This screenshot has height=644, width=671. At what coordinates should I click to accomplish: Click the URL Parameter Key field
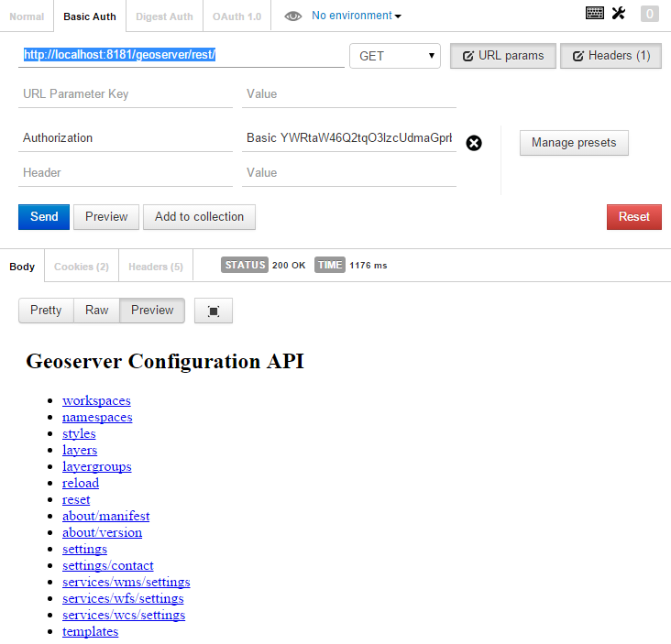126,94
